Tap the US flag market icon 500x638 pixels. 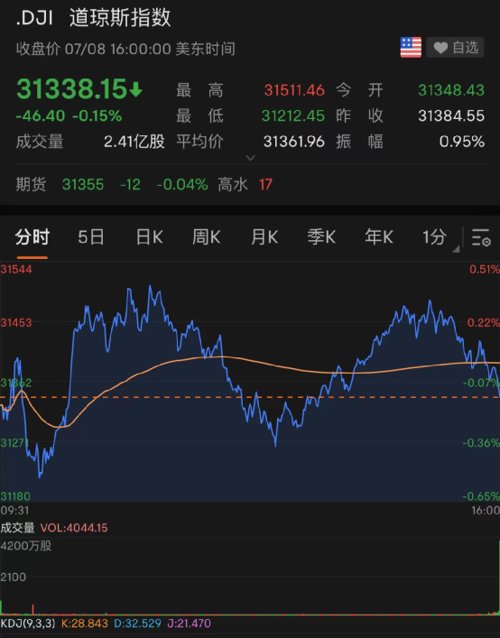coord(410,48)
